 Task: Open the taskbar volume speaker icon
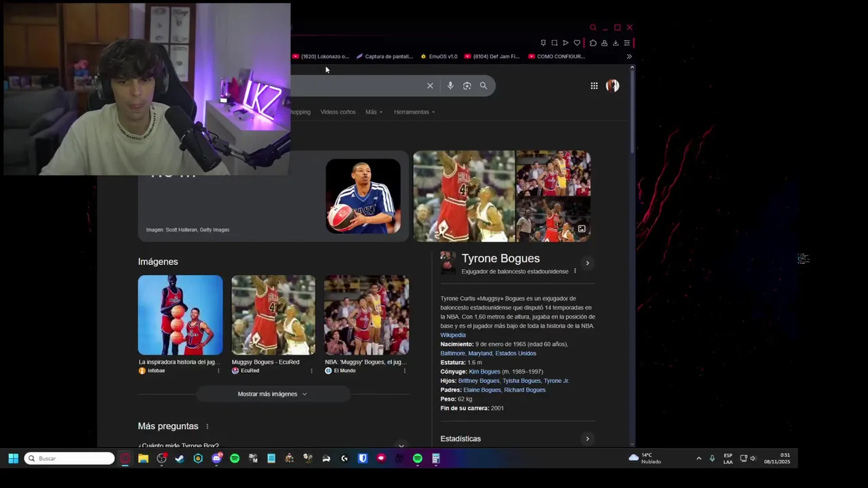pyautogui.click(x=753, y=458)
